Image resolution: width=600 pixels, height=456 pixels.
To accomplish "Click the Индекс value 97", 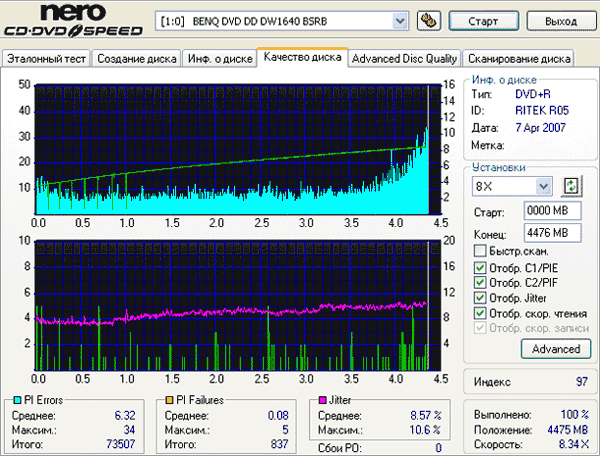I will pyautogui.click(x=582, y=381).
